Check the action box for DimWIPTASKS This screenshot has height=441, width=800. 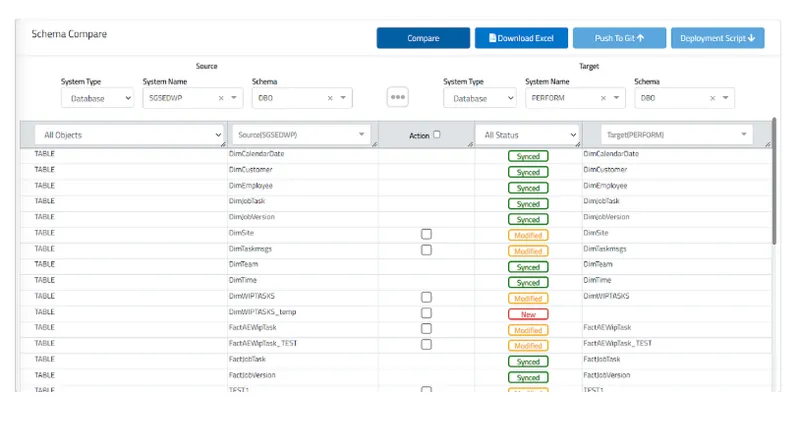coord(426,297)
